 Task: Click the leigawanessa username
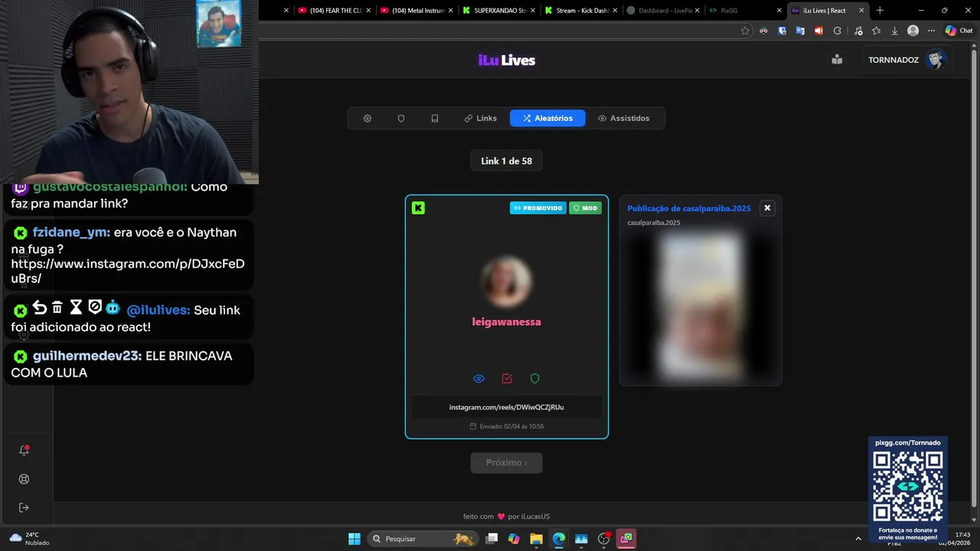point(507,322)
